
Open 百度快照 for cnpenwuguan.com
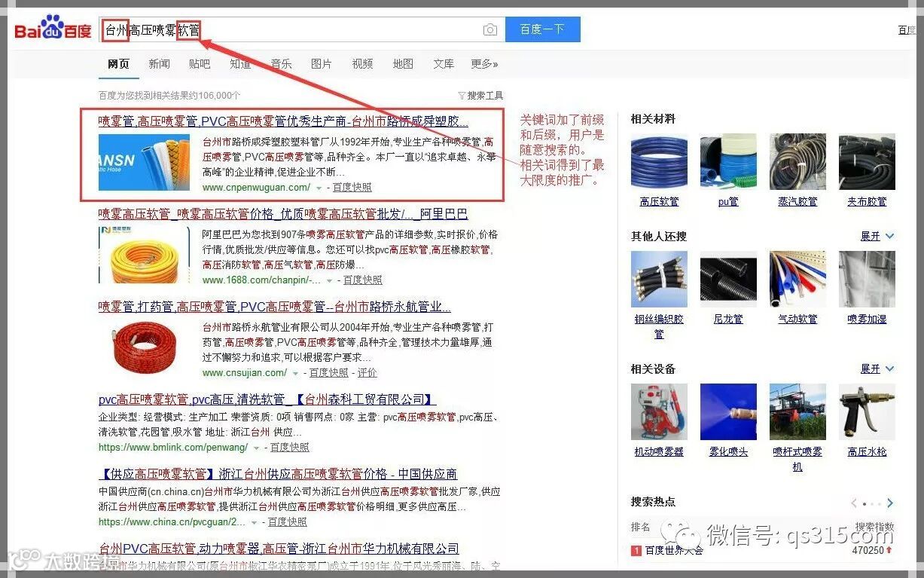click(x=352, y=188)
